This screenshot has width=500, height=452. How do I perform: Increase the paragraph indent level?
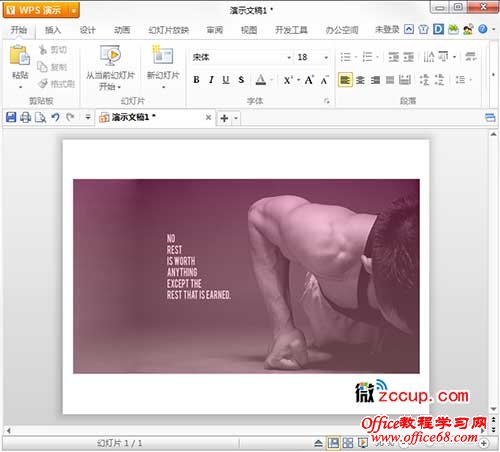[409, 57]
